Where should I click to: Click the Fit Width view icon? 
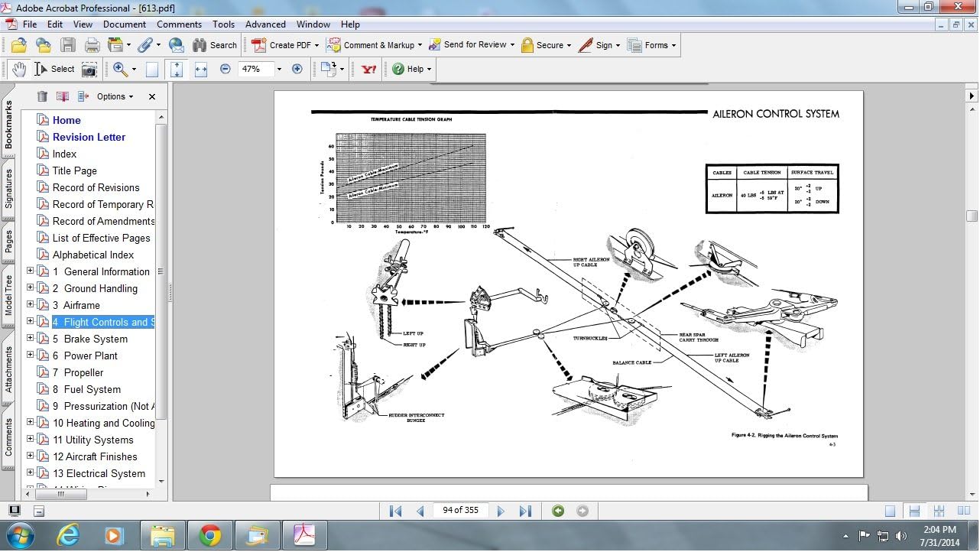pyautogui.click(x=201, y=70)
